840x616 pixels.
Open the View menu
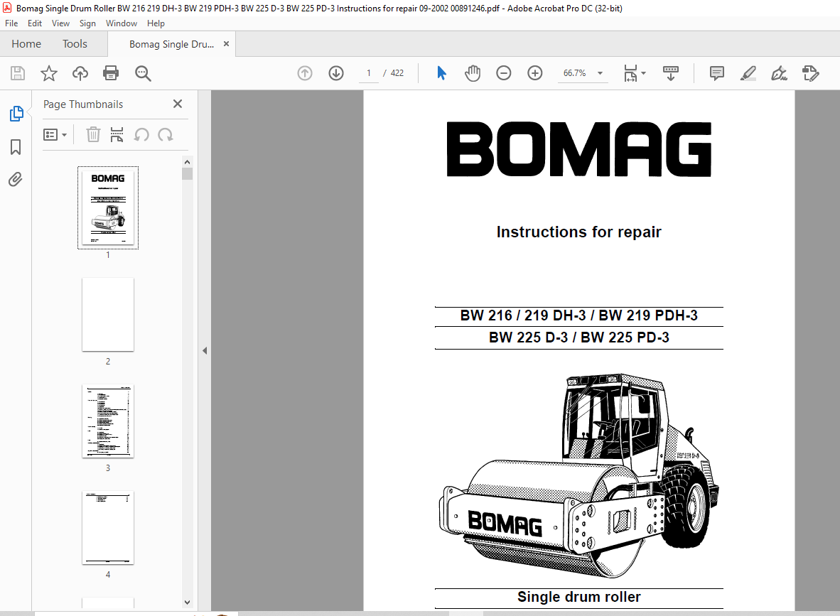(60, 23)
